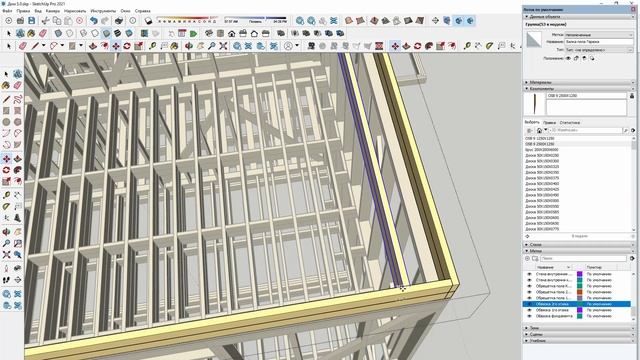Switch to the Статистика tab

tap(570, 122)
